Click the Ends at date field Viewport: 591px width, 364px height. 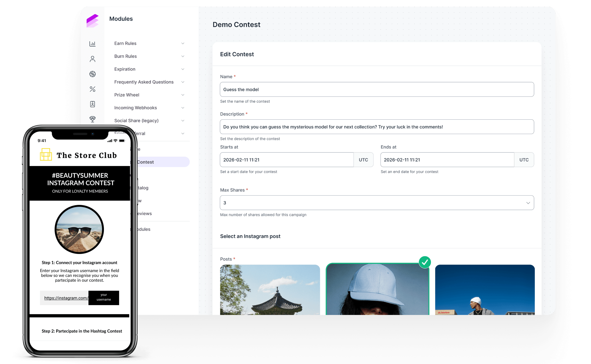point(447,160)
